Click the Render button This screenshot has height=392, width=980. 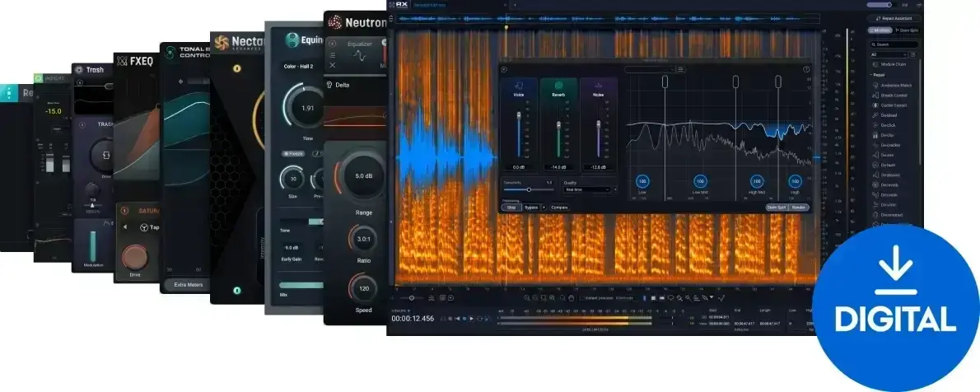click(799, 208)
